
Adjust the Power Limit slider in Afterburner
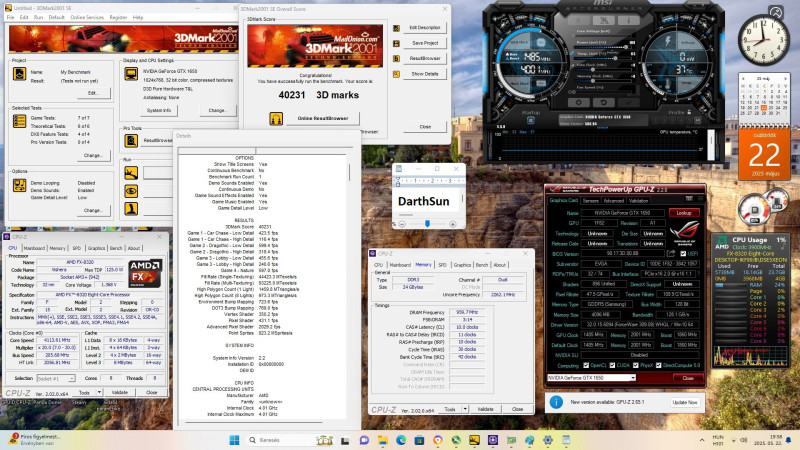pos(605,47)
